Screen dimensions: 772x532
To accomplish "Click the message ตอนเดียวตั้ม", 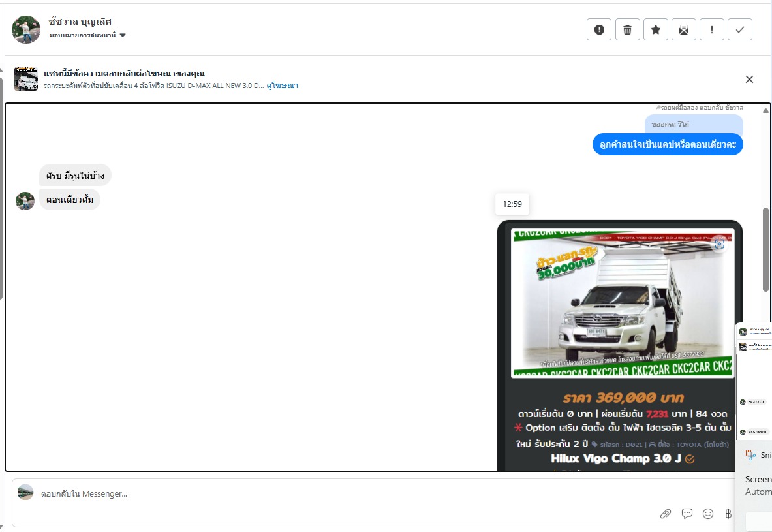I will click(69, 200).
